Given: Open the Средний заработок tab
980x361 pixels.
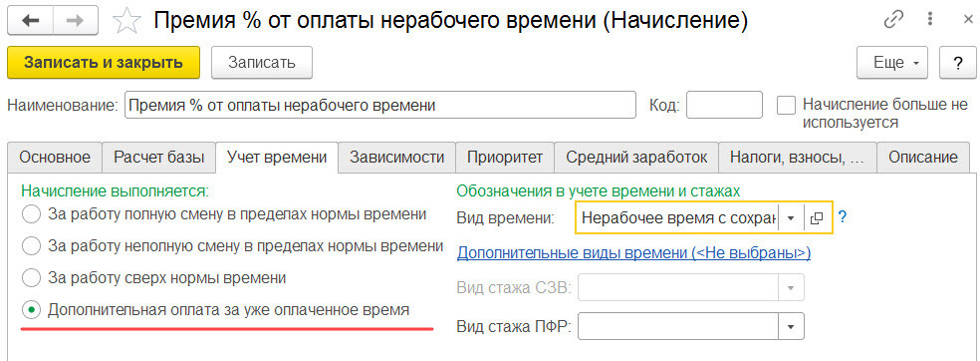Looking at the screenshot, I should (636, 157).
